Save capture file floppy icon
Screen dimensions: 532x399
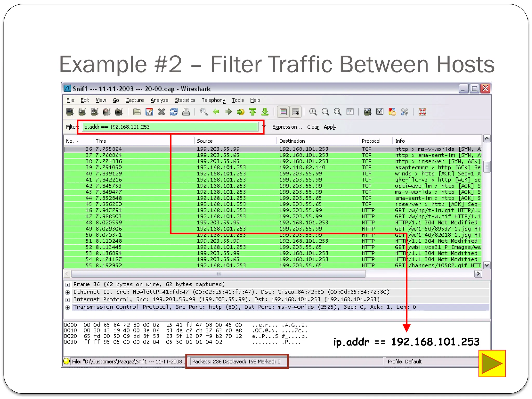[149, 112]
